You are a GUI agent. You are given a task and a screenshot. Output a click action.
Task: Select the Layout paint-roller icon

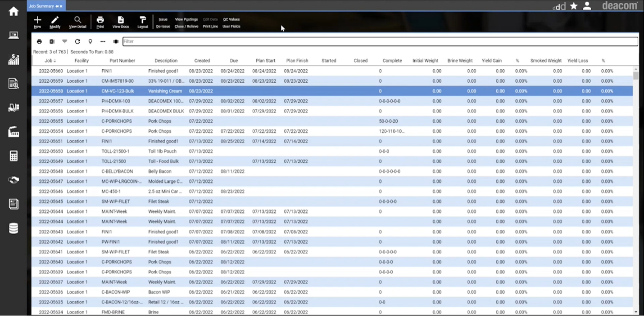[142, 22]
